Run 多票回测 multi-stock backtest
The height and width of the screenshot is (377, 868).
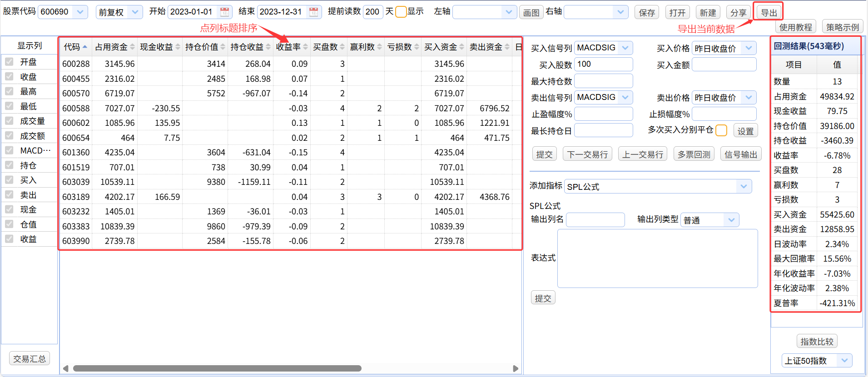tap(694, 154)
